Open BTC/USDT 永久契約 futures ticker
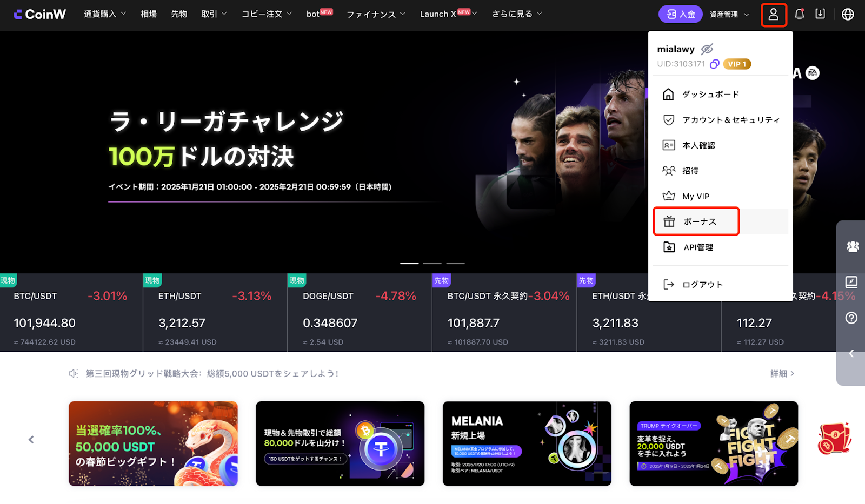This screenshot has height=504, width=865. [x=504, y=313]
